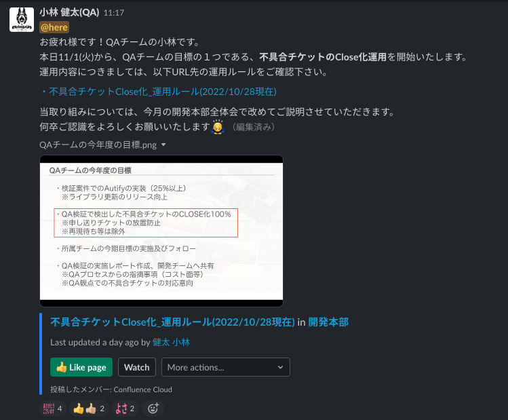Viewport: 508px width, 420px height.
Task: Open the Confluence page title in the preview card
Action: click(x=172, y=322)
